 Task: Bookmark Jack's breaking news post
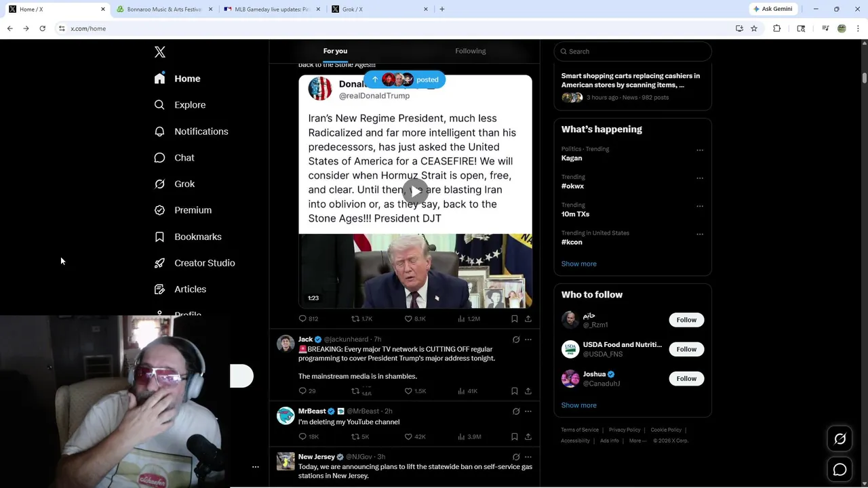pyautogui.click(x=515, y=391)
